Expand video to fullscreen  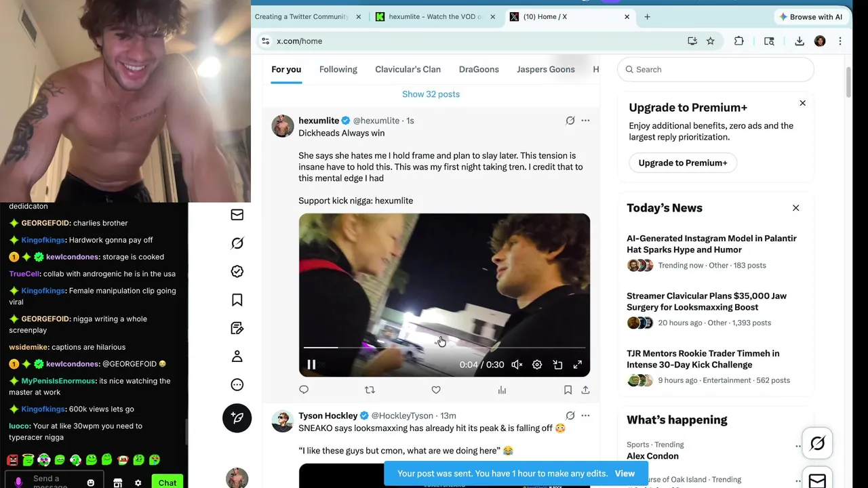coord(578,365)
